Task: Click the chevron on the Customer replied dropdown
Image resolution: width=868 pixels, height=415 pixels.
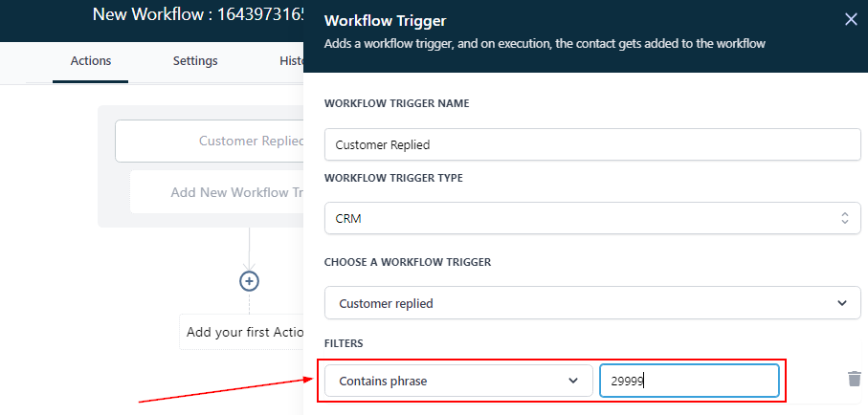Action: coord(842,303)
